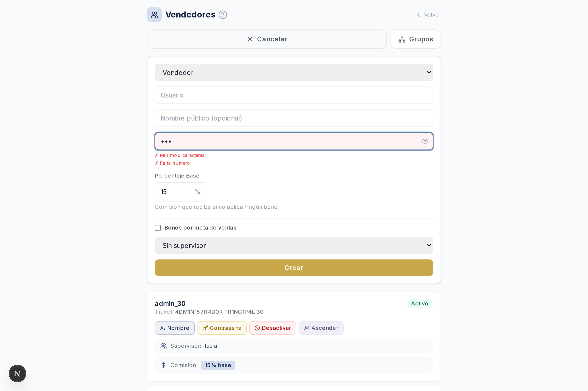
Task: Click the supervisor people icon by lucia
Action: [163, 346]
